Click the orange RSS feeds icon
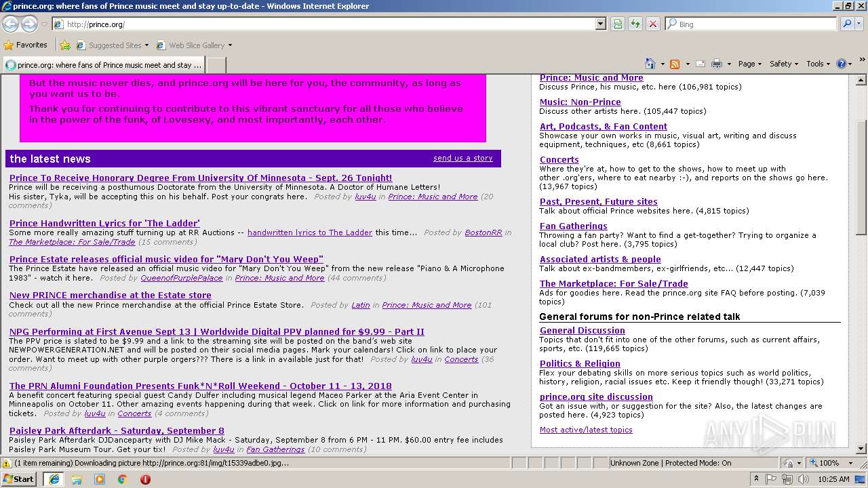The image size is (868, 488). click(x=675, y=64)
